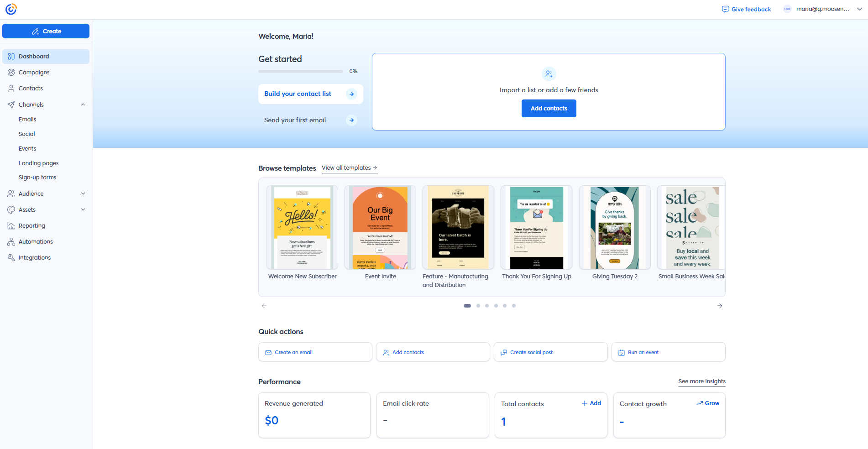Viewport: 868px width, 449px height.
Task: Collapse the Channels section
Action: [x=83, y=104]
